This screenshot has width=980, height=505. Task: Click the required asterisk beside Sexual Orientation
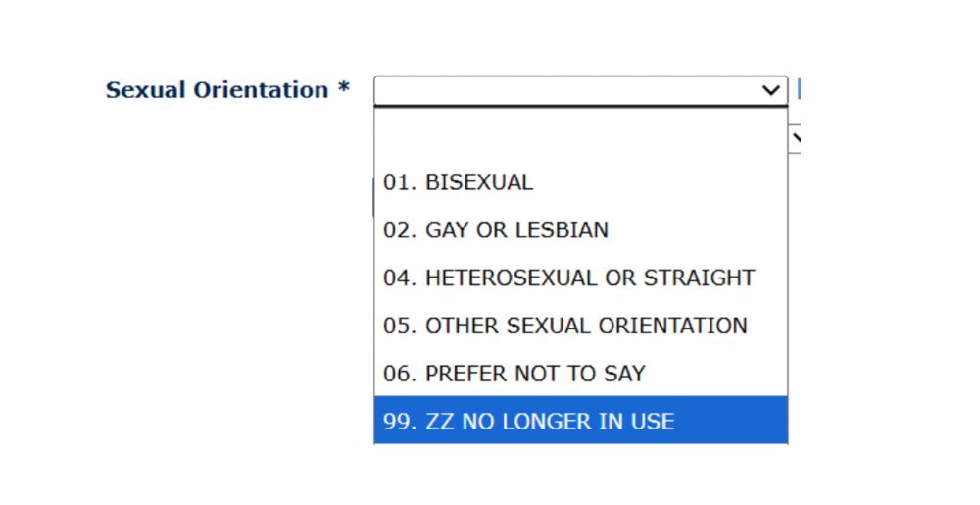[x=343, y=89]
